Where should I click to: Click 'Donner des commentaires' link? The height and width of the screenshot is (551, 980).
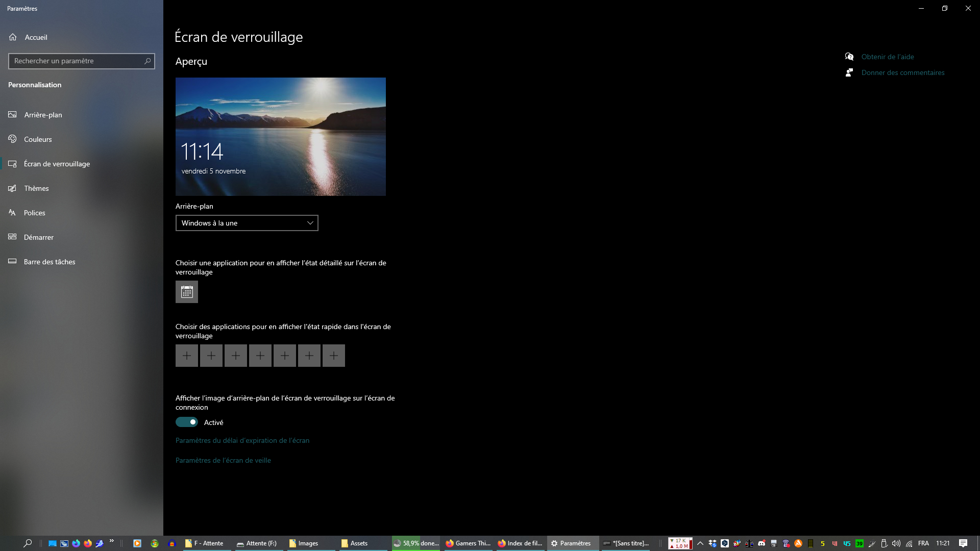(903, 72)
